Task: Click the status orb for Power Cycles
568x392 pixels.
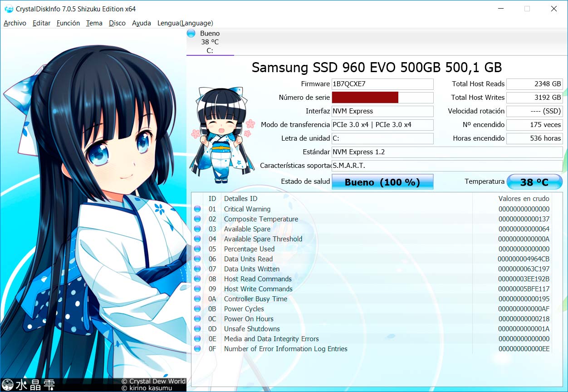Action: pos(197,309)
